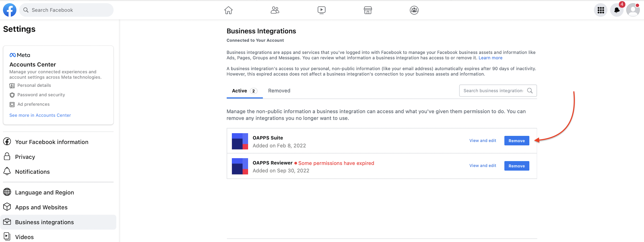This screenshot has width=644, height=242.
Task: Click the Facebook logo icon
Action: pos(10,10)
